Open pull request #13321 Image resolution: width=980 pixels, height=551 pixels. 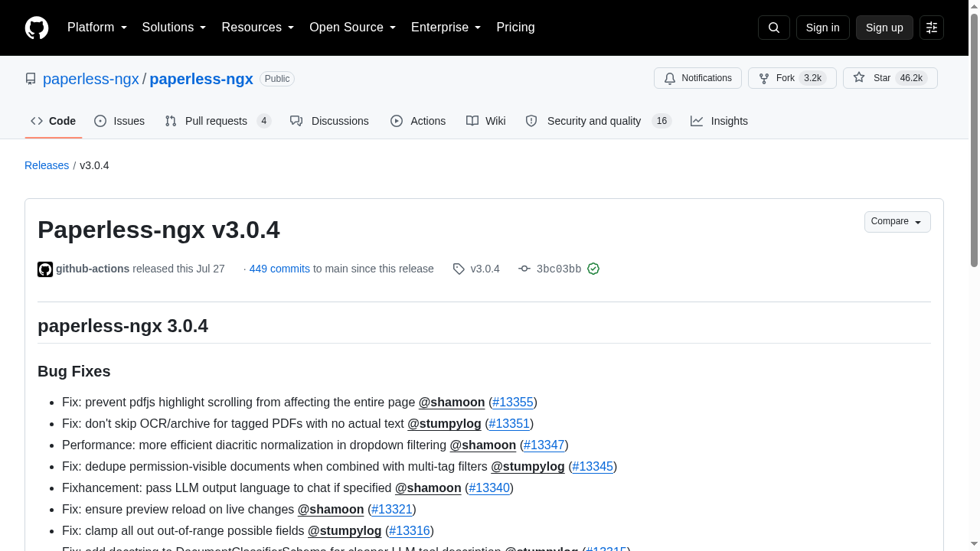392,509
